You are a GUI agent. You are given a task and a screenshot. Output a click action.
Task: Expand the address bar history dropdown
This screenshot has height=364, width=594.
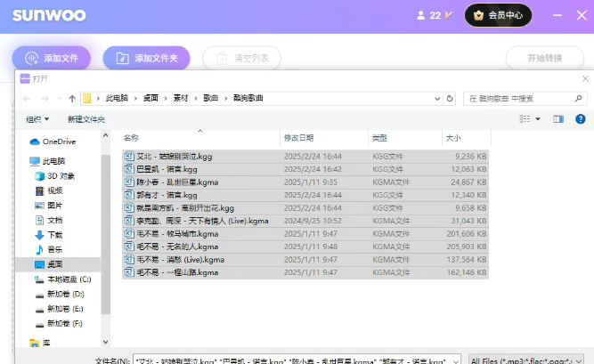click(437, 98)
